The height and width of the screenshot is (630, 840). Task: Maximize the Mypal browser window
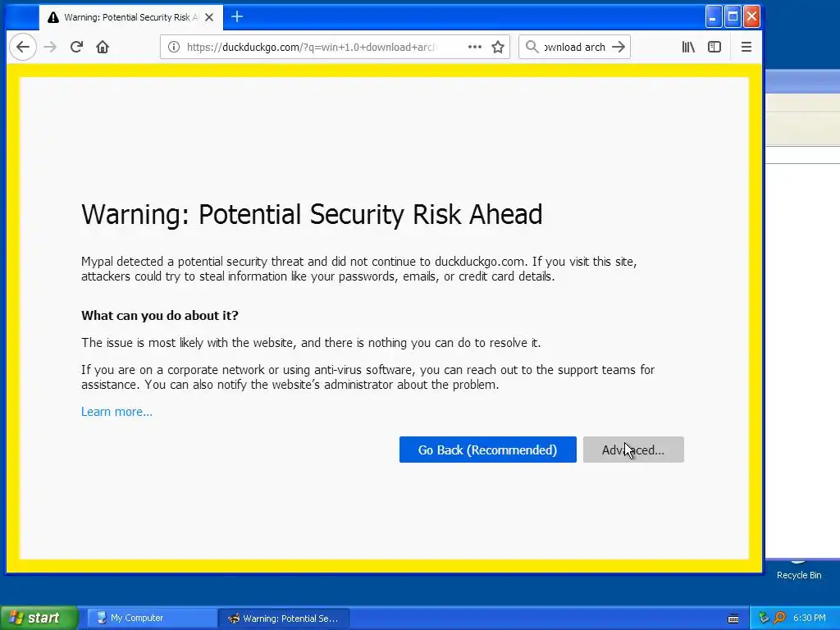point(733,16)
